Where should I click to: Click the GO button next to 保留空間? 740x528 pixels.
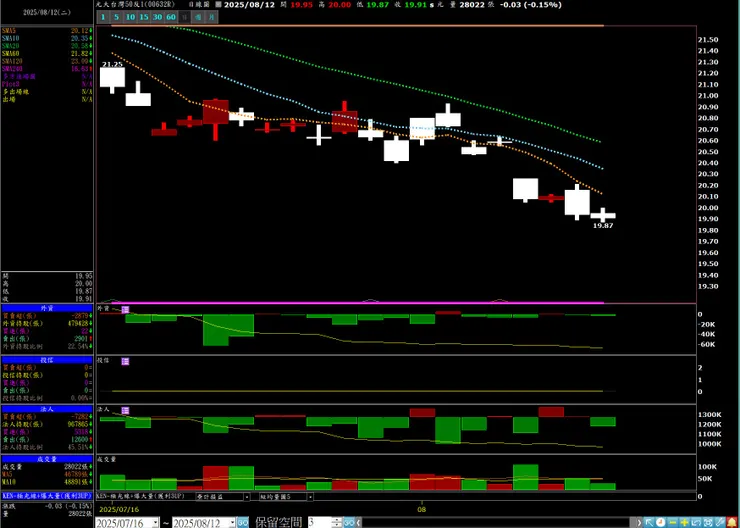pyautogui.click(x=349, y=522)
